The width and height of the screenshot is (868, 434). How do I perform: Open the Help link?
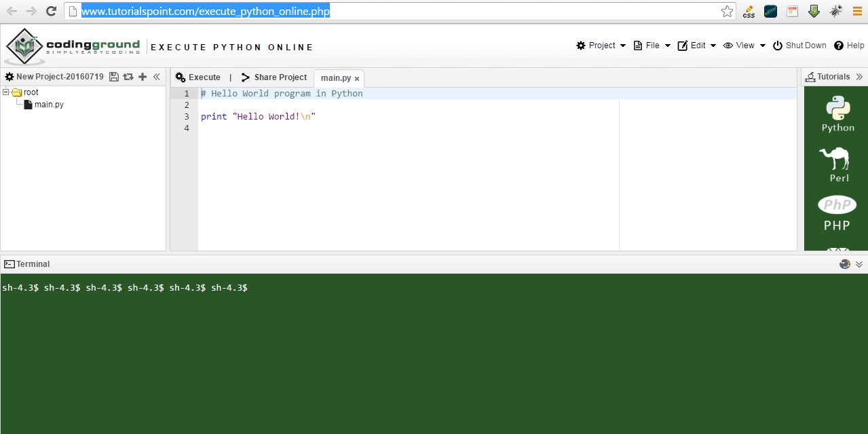849,46
